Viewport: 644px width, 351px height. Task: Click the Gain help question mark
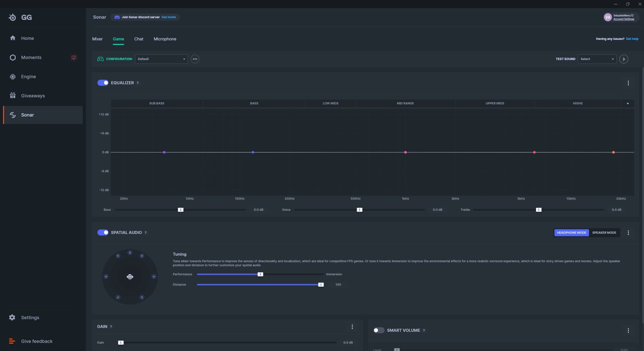pos(111,327)
